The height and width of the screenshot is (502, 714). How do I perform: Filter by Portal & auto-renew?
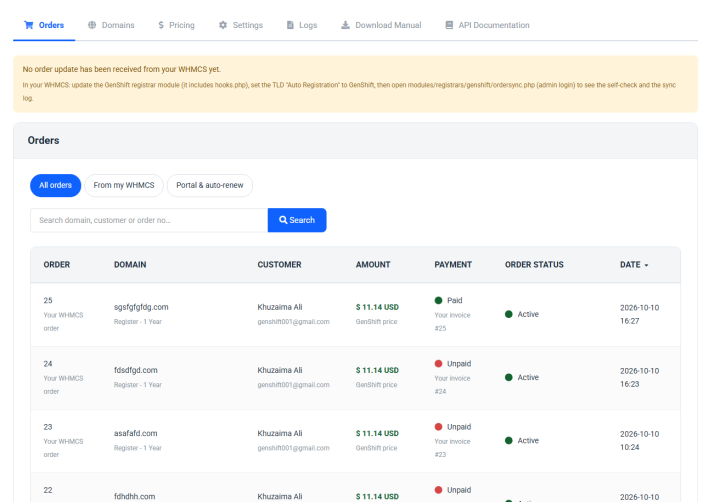[210, 185]
